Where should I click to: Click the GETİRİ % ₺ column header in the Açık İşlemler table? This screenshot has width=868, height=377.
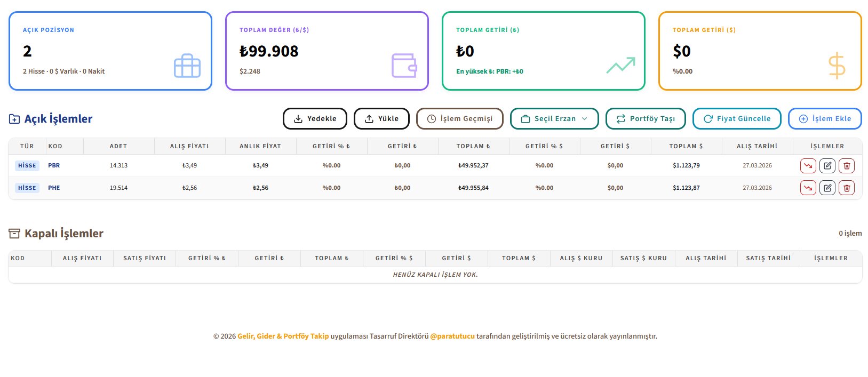point(331,146)
